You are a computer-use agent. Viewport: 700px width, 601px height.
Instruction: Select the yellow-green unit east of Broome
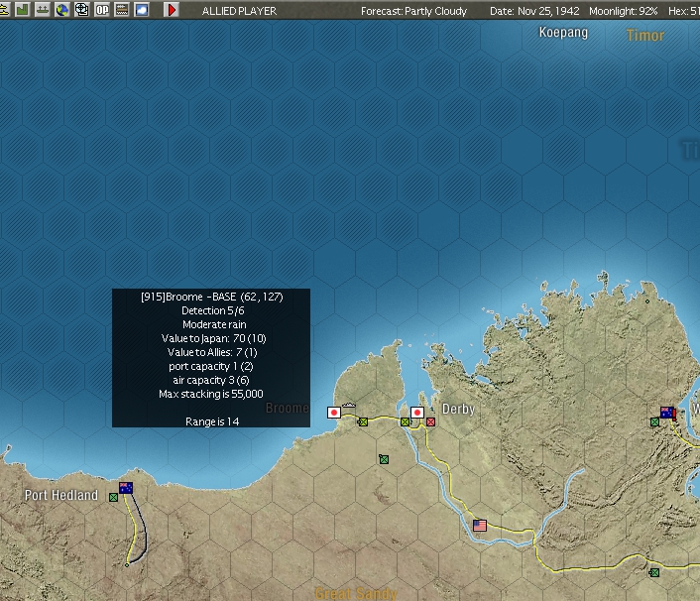[x=363, y=421]
